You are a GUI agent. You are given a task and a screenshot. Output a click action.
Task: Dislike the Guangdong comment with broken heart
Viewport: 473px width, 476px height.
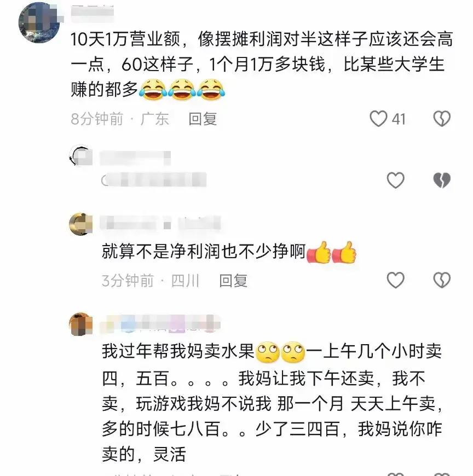tap(442, 118)
